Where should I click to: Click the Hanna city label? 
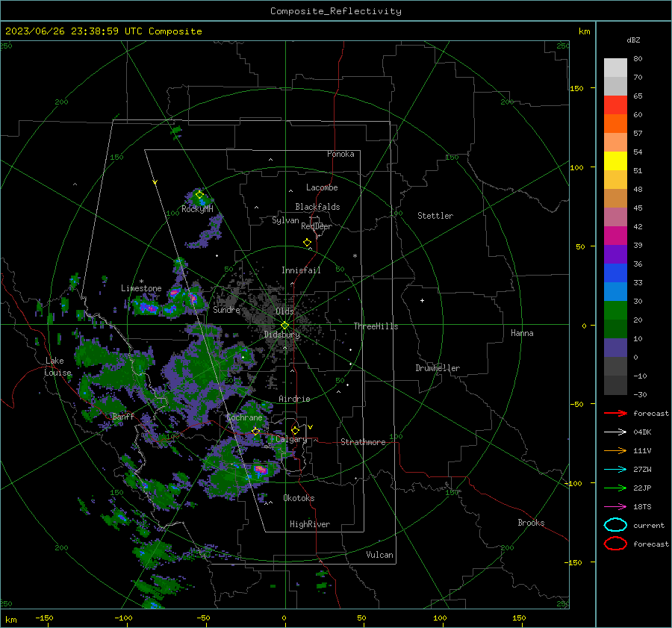[x=522, y=333]
